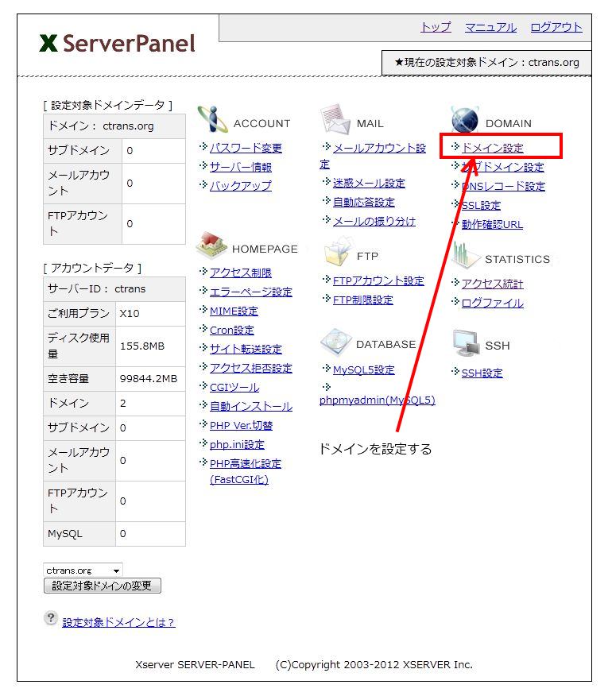Click ログアウト to log out
Image resolution: width=612 pixels, height=700 pixels.
click(556, 27)
